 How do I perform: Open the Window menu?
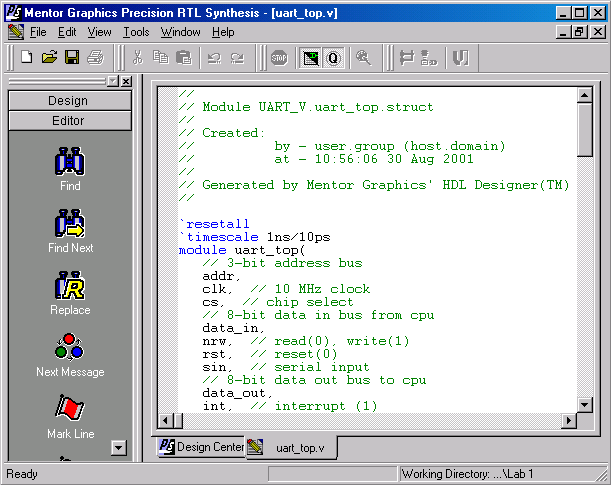tap(181, 32)
